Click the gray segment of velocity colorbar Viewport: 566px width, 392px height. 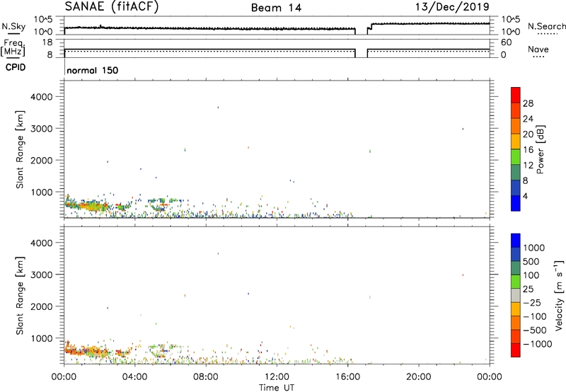tap(516, 296)
